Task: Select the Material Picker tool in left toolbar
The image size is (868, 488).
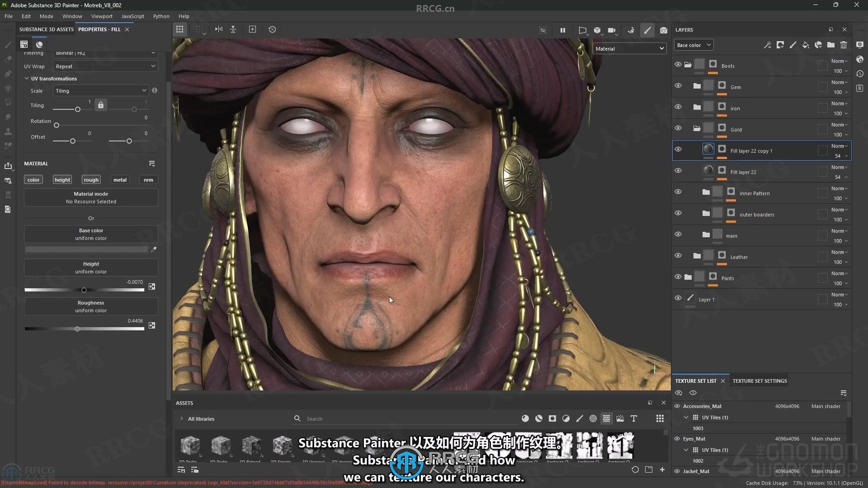Action: pos(8,146)
